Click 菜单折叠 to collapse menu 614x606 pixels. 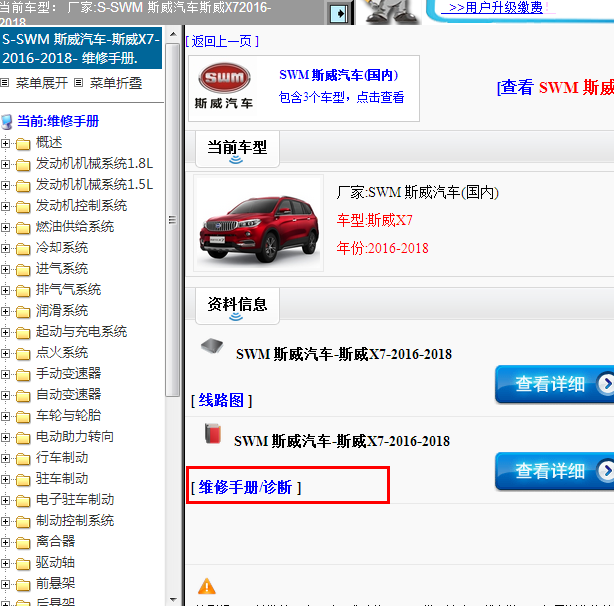tap(116, 83)
